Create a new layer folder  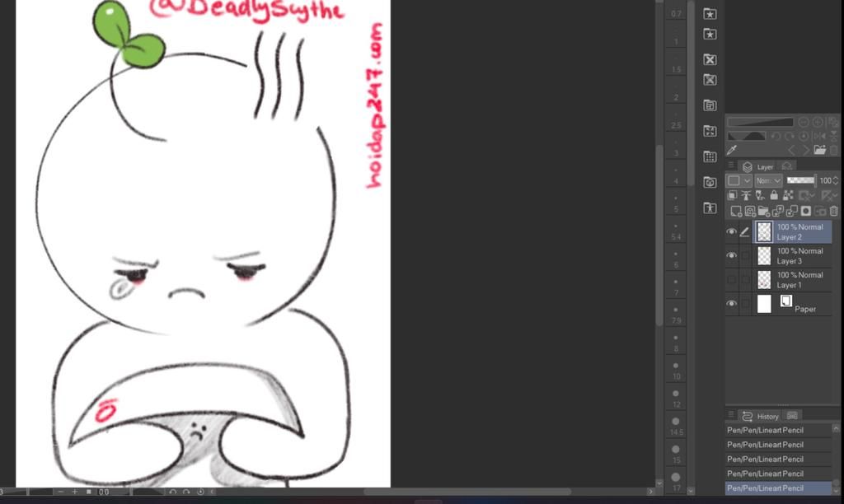point(764,211)
